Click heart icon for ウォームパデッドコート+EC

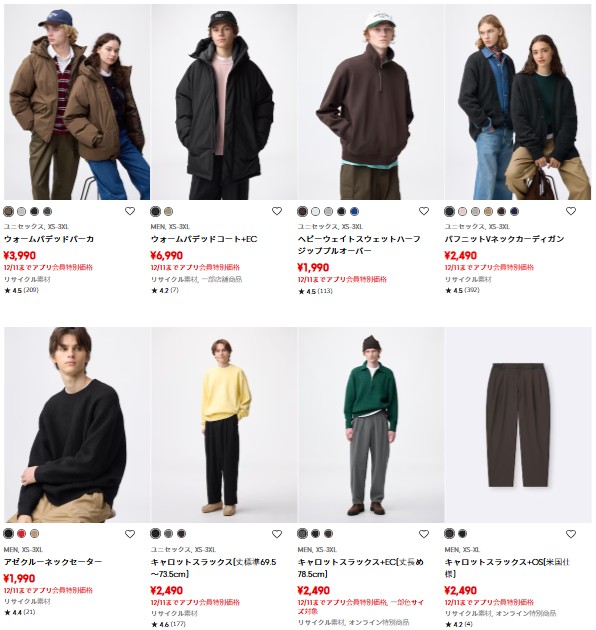pos(277,211)
